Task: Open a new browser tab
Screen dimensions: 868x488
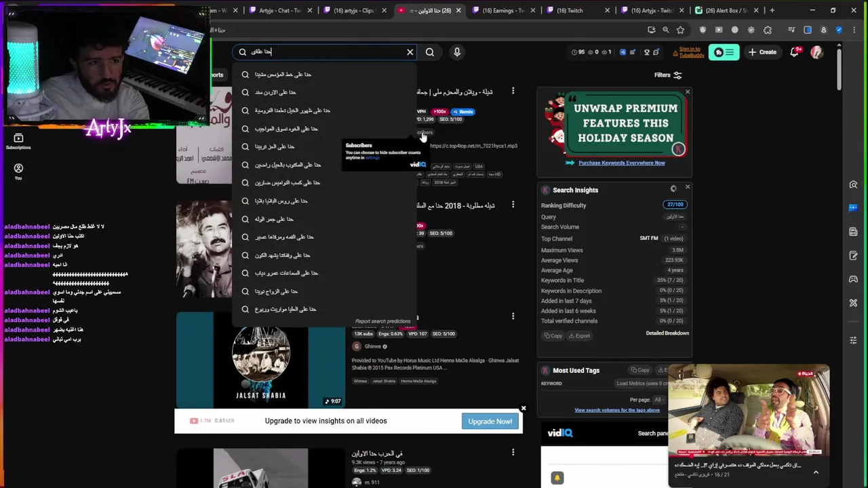Action: 772,10
